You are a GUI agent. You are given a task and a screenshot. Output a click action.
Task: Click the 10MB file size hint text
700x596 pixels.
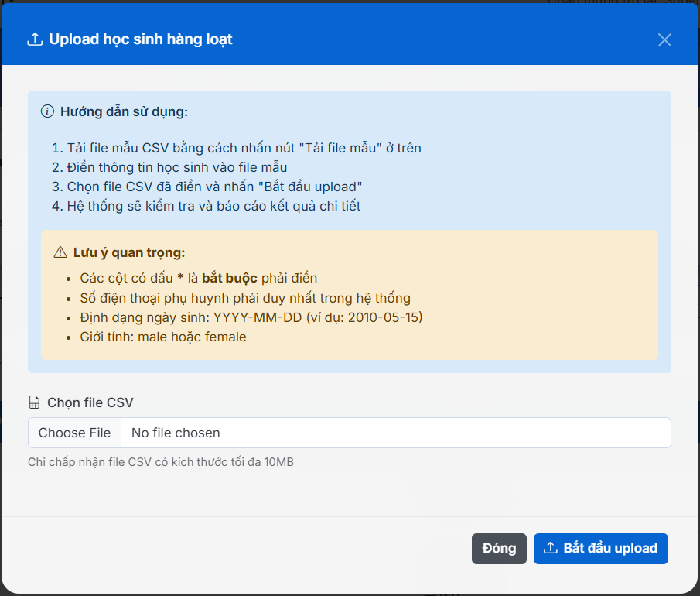click(x=161, y=462)
